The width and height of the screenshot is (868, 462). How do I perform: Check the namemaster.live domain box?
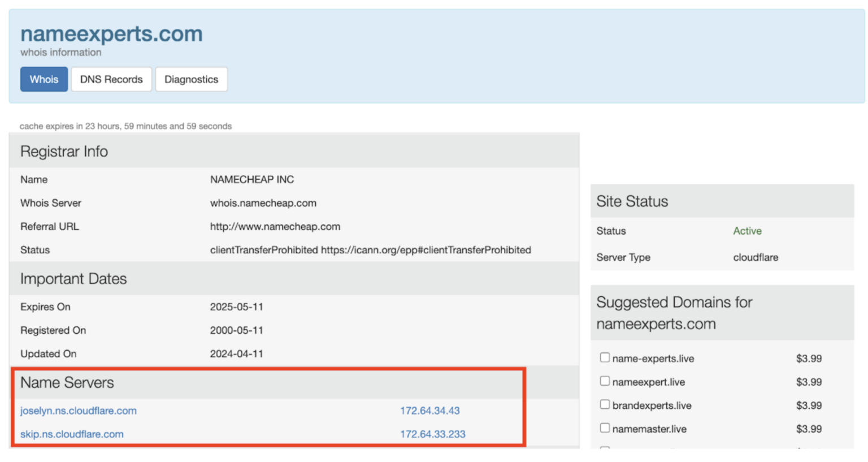pos(605,428)
